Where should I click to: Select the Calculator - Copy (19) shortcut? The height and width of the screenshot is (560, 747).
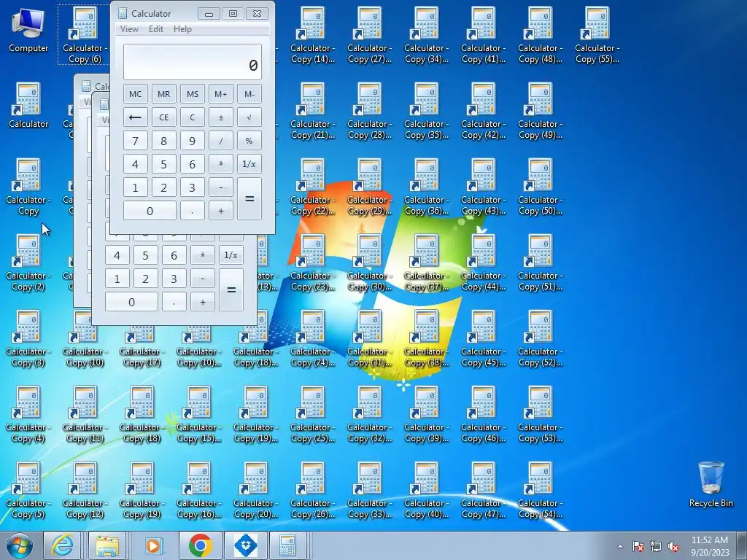click(142, 490)
